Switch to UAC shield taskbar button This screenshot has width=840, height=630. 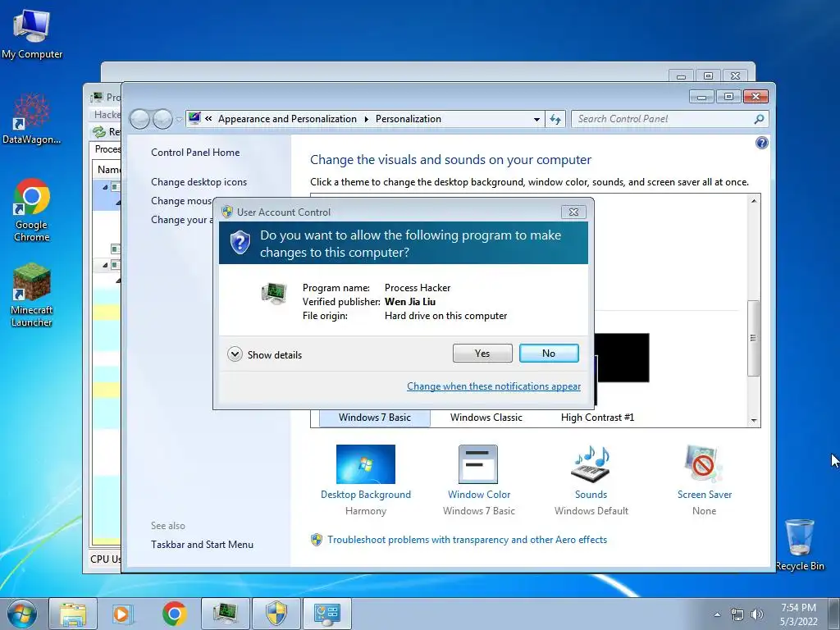click(276, 614)
